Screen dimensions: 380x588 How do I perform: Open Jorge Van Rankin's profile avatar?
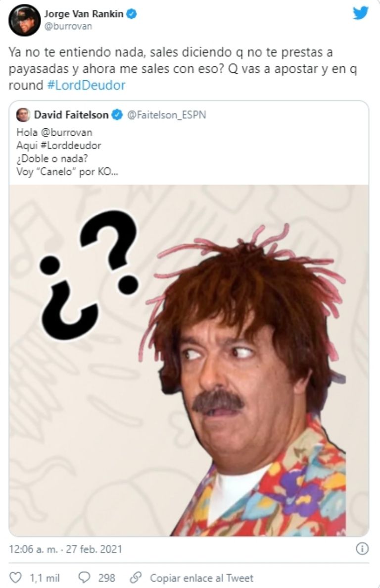pos(24,20)
